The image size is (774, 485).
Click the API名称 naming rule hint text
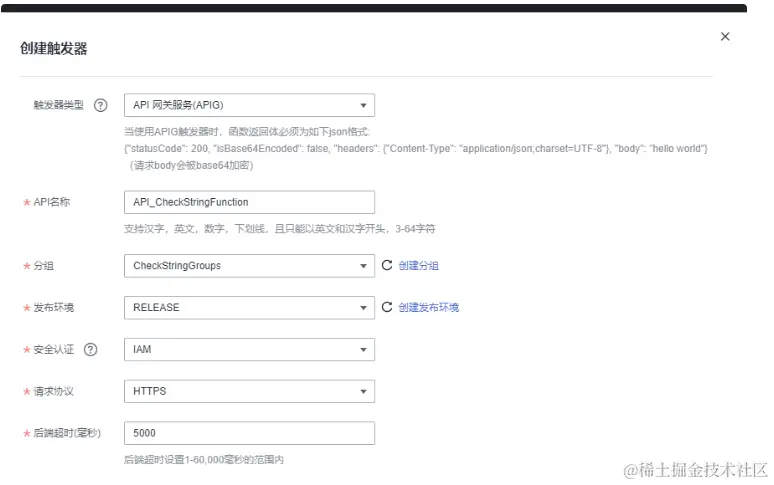279,228
